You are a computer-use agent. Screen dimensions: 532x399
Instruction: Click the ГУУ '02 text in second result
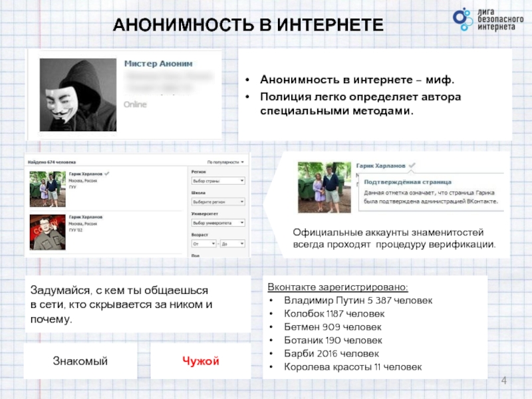(x=75, y=230)
